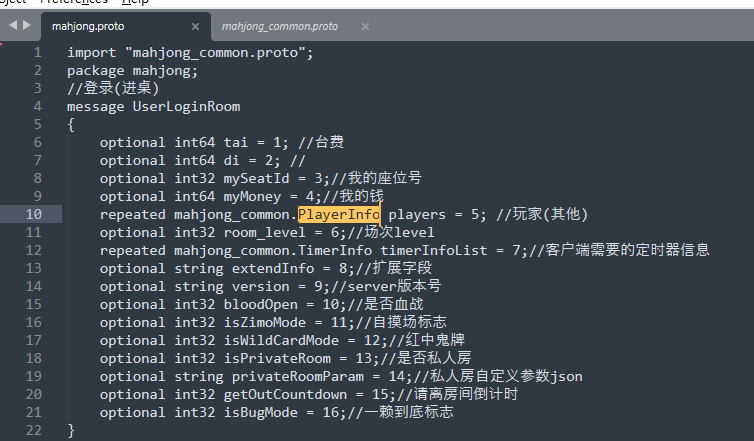This screenshot has width=754, height=441.
Task: Close the mahjong.proto tab
Action: tap(195, 27)
